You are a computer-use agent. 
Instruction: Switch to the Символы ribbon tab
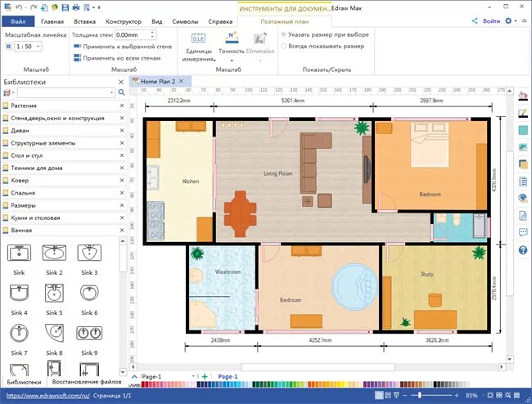185,21
